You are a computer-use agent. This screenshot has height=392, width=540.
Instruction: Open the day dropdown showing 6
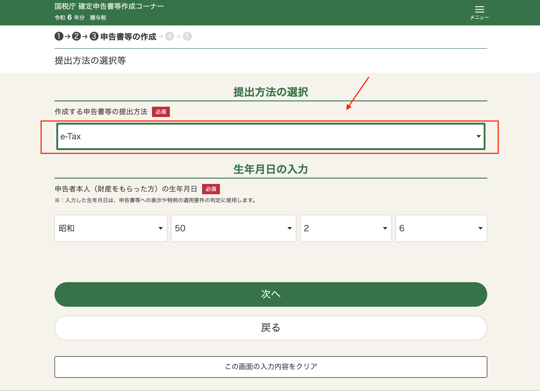point(441,229)
